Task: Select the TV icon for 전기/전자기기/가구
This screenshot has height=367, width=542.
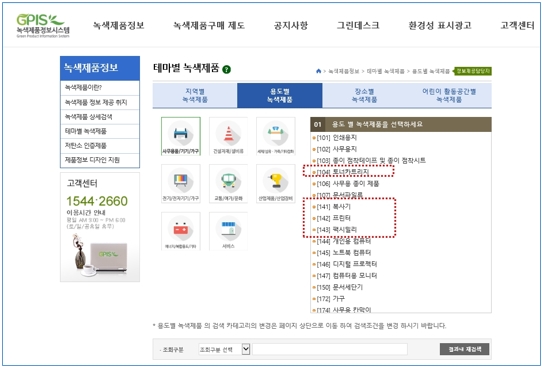Action: click(x=181, y=184)
